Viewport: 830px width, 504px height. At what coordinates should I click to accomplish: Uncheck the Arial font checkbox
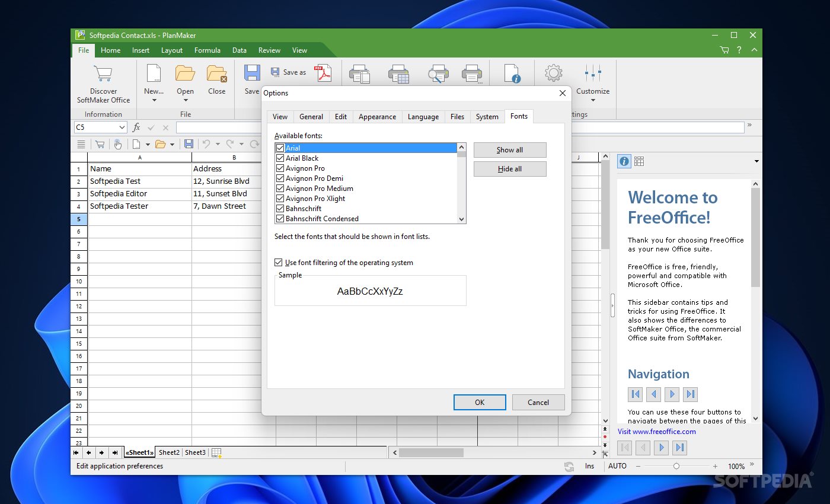(x=280, y=148)
